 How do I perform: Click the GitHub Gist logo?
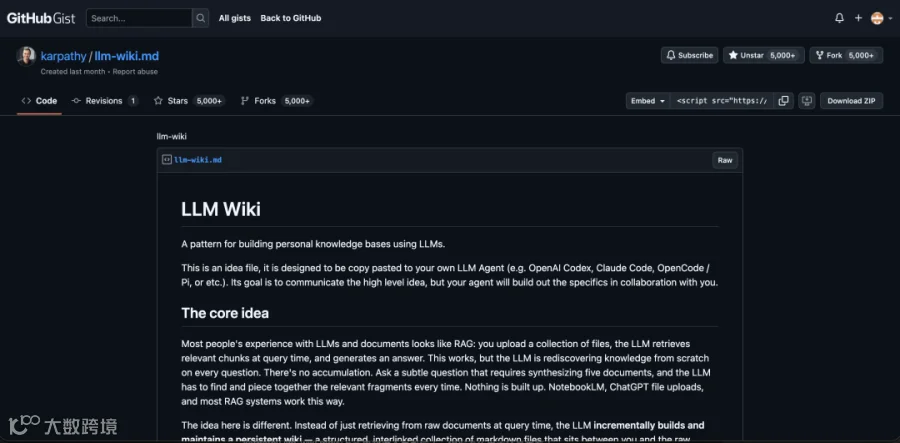pyautogui.click(x=41, y=18)
